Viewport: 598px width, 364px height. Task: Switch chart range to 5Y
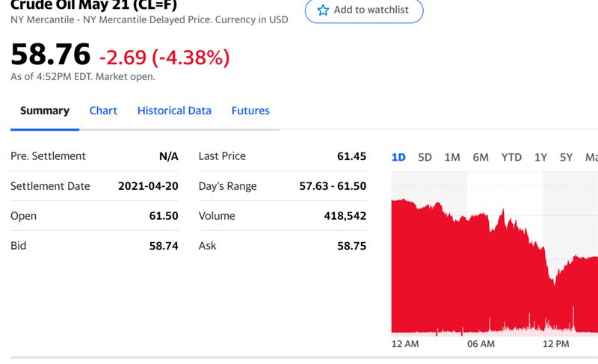(566, 157)
